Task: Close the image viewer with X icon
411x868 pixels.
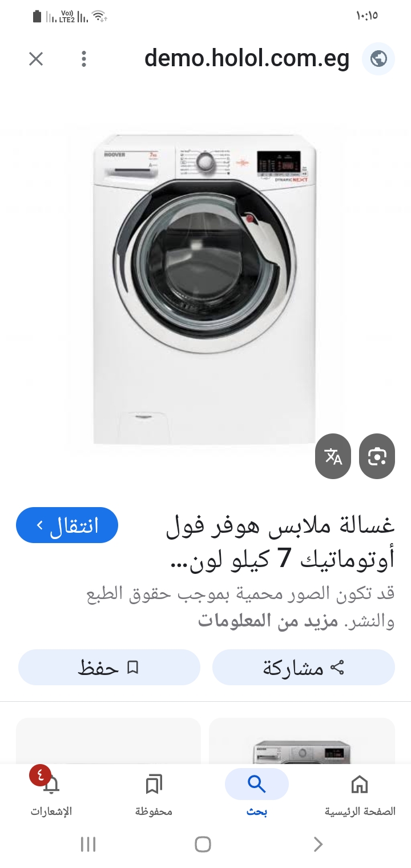Action: pos(36,58)
